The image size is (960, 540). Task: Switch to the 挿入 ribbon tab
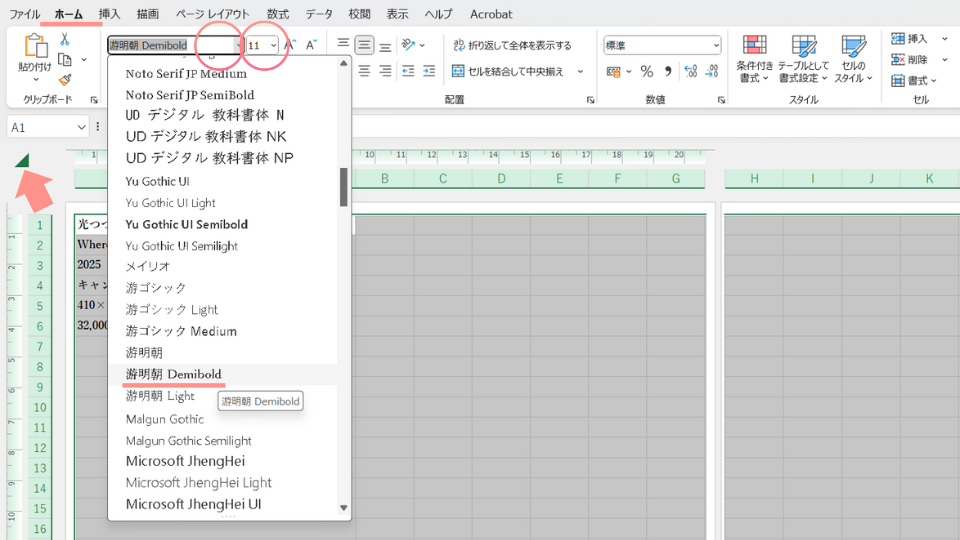click(110, 14)
